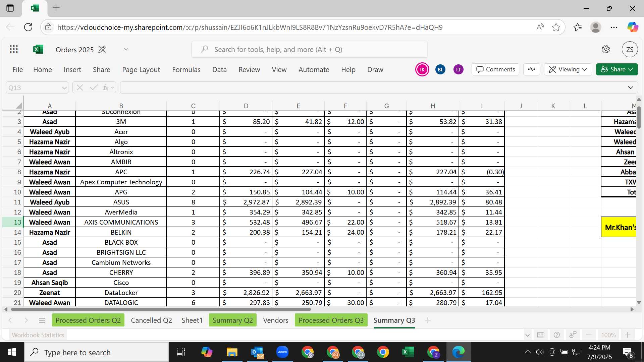Open the Share dropdown button
The width and height of the screenshot is (644, 362).
(617, 69)
